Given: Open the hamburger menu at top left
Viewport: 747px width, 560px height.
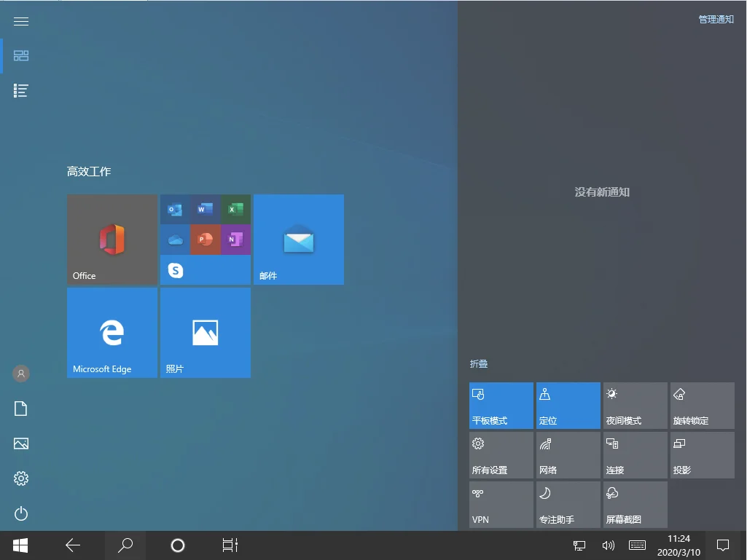Looking at the screenshot, I should pos(21,21).
